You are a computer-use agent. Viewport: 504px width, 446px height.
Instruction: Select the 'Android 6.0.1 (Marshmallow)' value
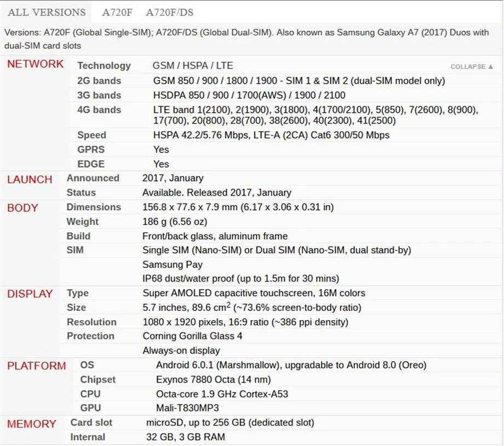[291, 365]
